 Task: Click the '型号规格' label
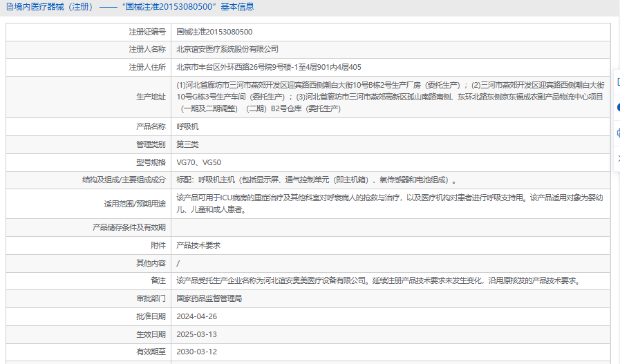151,162
